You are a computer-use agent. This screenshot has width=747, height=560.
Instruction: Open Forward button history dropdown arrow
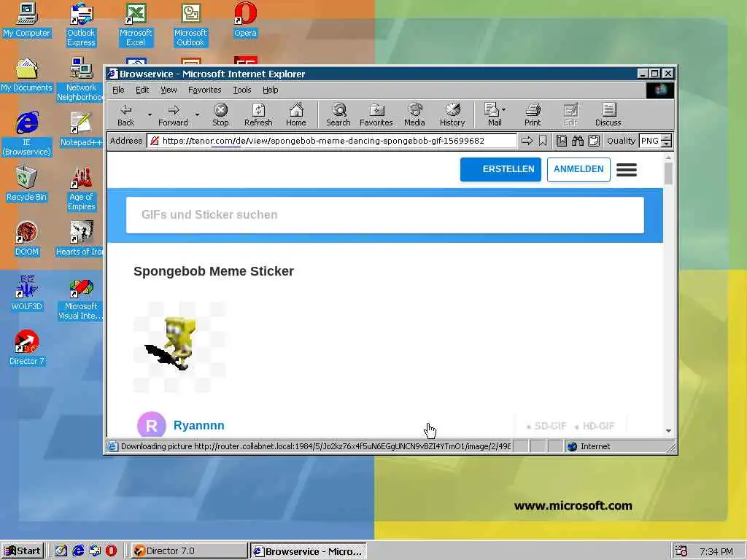[197, 114]
